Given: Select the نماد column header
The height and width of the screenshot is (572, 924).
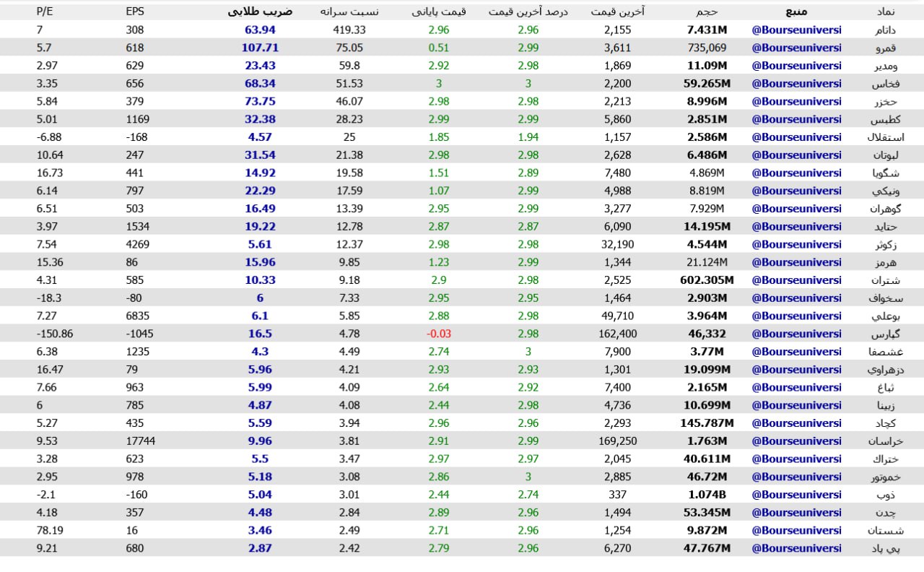Looking at the screenshot, I should (886, 12).
